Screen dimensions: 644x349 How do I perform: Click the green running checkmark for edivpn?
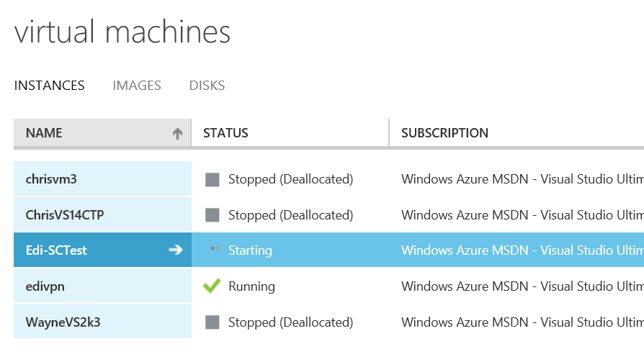pos(212,286)
